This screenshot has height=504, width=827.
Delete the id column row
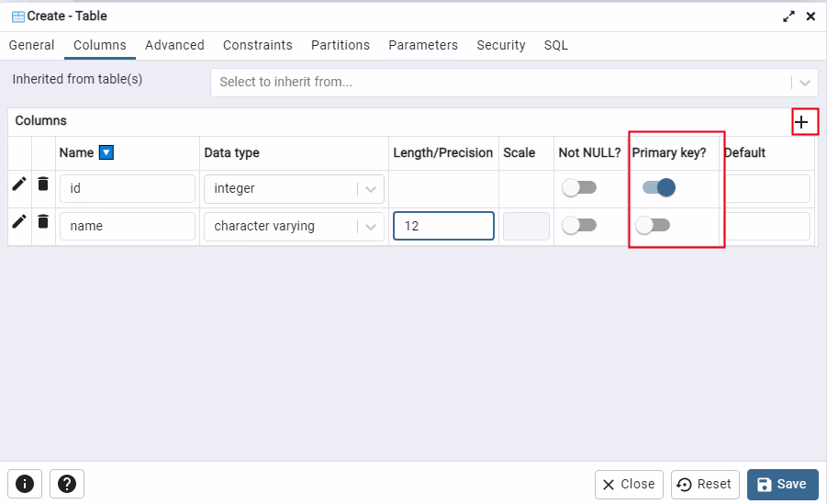click(x=43, y=184)
